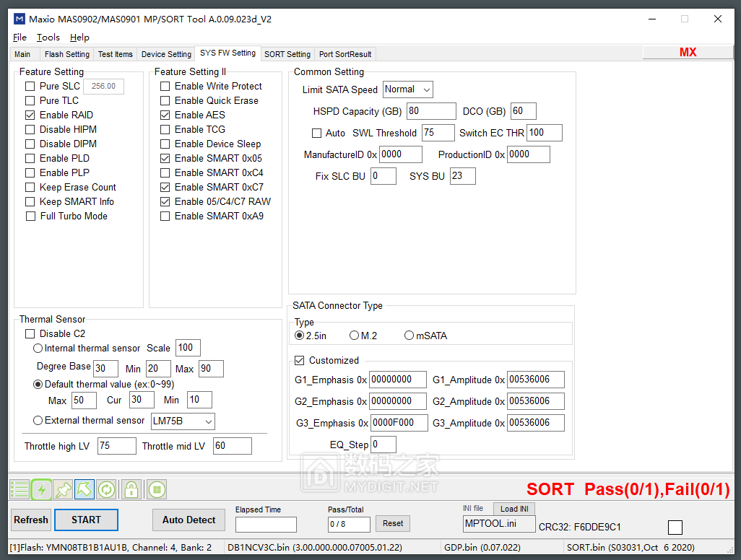Viewport: 741px width, 560px height.
Task: Click the Reset button
Action: 393,523
